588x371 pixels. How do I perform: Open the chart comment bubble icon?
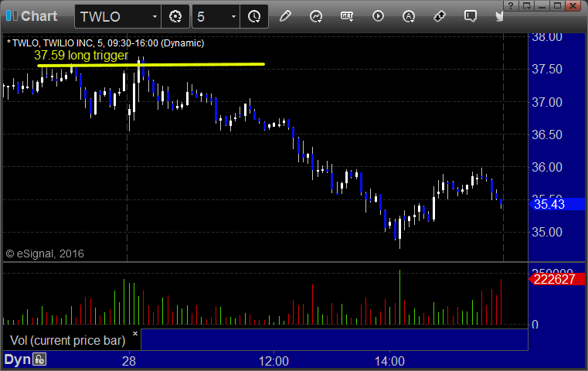pyautogui.click(x=471, y=16)
